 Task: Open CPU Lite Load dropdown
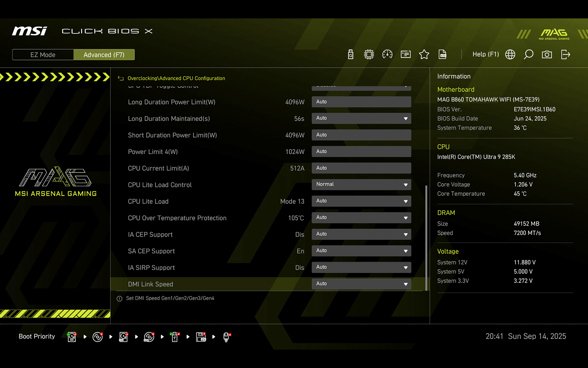[361, 201]
